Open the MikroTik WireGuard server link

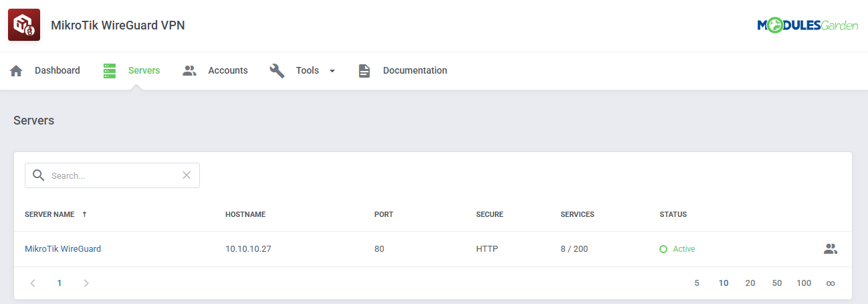click(63, 249)
